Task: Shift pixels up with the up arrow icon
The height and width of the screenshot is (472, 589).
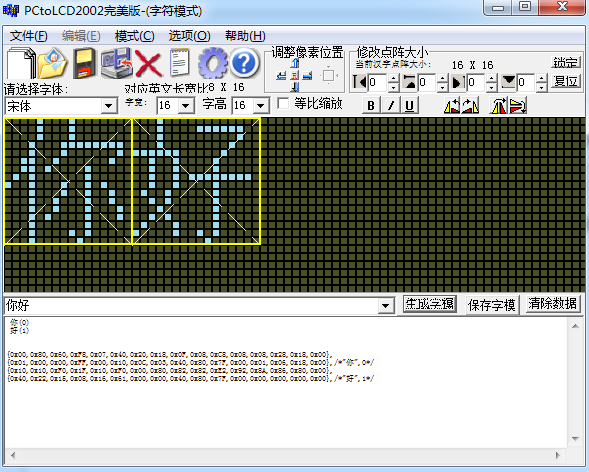Action: tap(295, 63)
